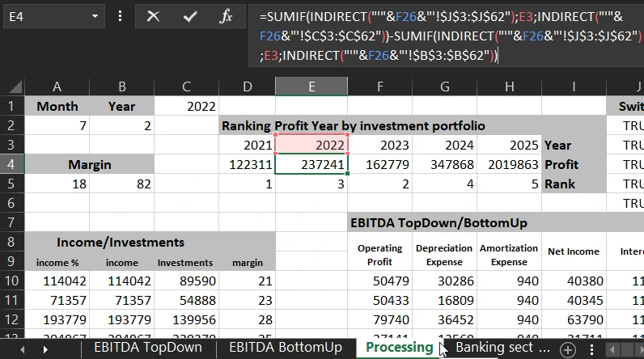This screenshot has height=359, width=644.
Task: Select column G header
Action: [445, 87]
